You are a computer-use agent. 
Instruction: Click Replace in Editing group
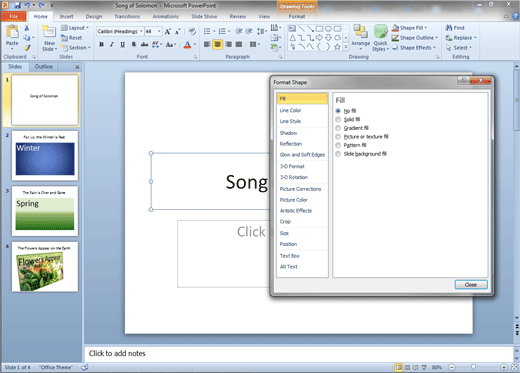tap(461, 38)
